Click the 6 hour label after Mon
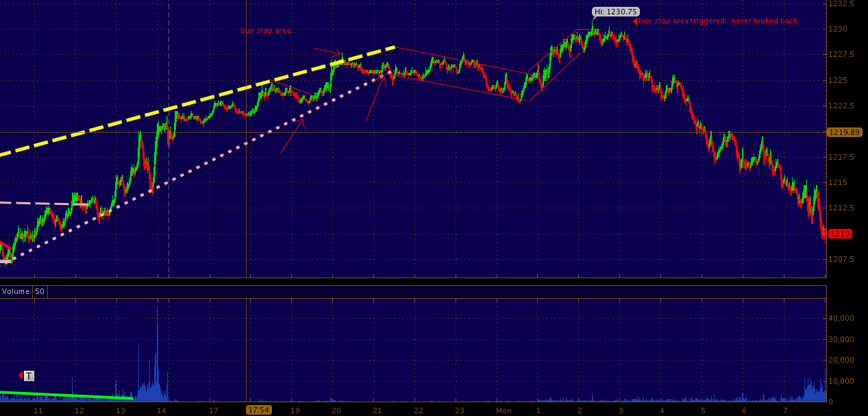This screenshot has height=416, width=868. pos(744,411)
